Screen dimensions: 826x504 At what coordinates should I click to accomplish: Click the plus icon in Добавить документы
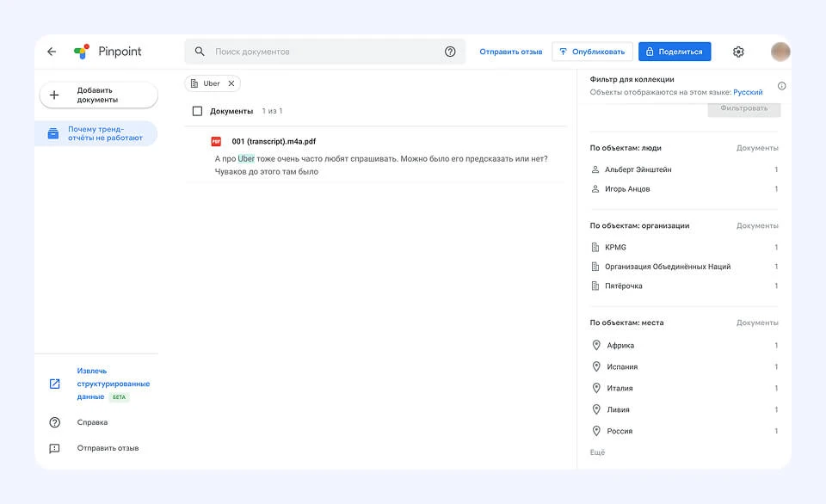pos(54,95)
